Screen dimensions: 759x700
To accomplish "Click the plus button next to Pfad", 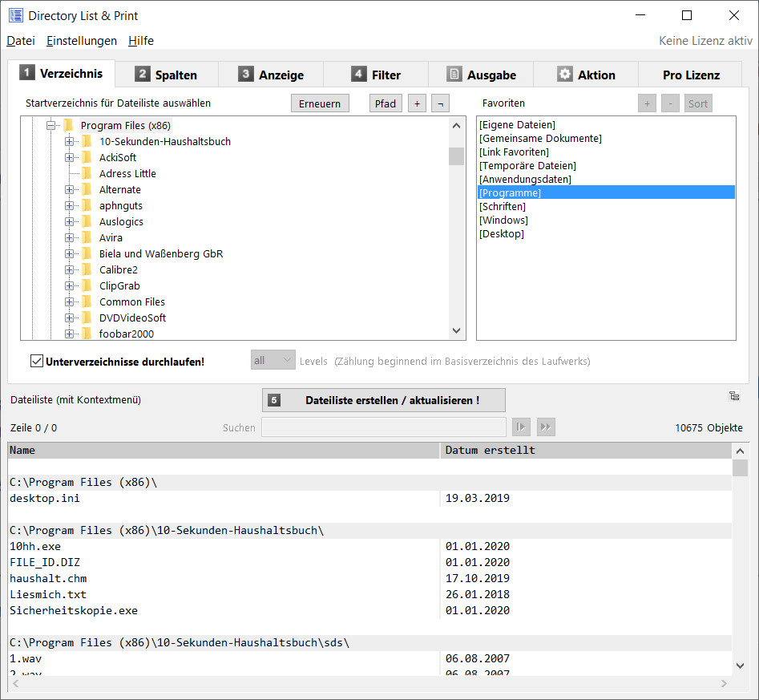I will click(417, 103).
